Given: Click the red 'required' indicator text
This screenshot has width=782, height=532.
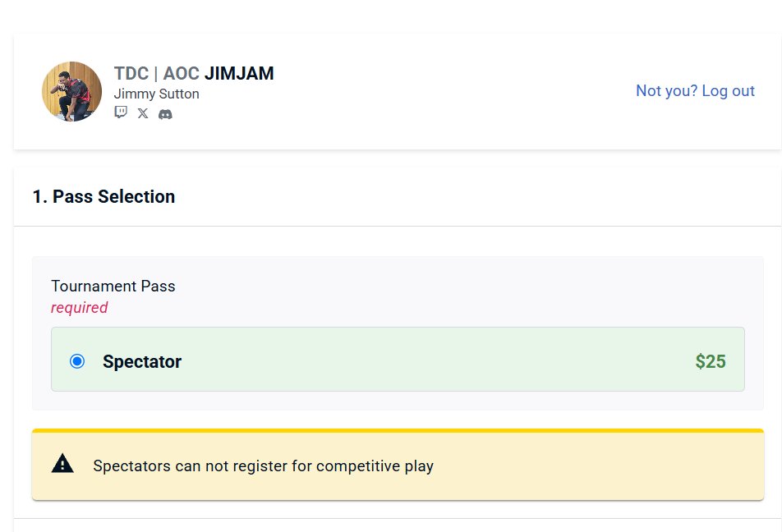Looking at the screenshot, I should [80, 308].
